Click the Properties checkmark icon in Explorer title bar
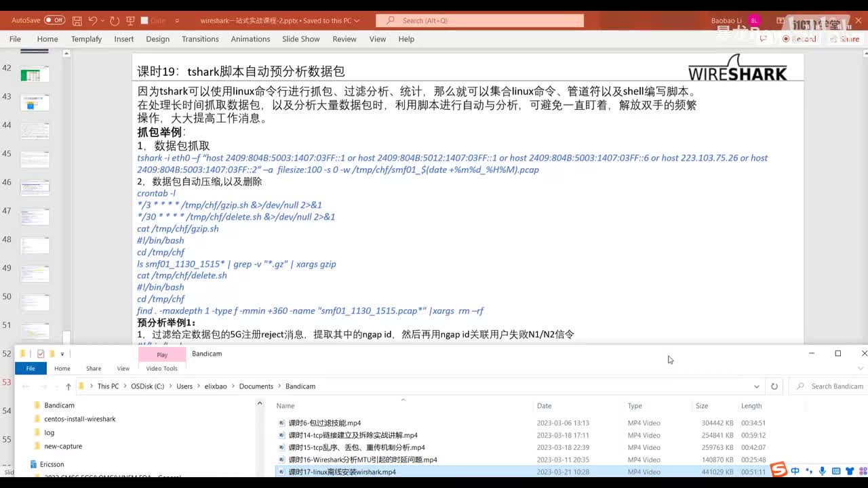Image resolution: width=868 pixels, height=488 pixels. (41, 354)
